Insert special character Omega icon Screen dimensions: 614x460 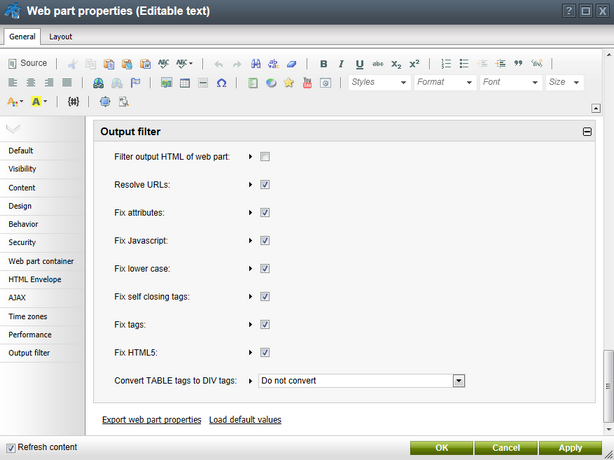(x=221, y=83)
